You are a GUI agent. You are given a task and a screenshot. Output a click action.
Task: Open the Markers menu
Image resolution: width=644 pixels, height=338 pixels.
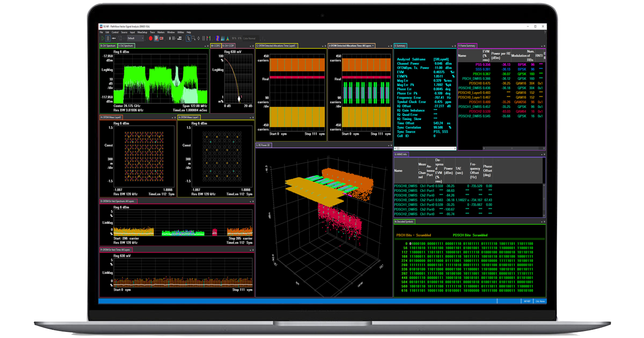tap(160, 32)
